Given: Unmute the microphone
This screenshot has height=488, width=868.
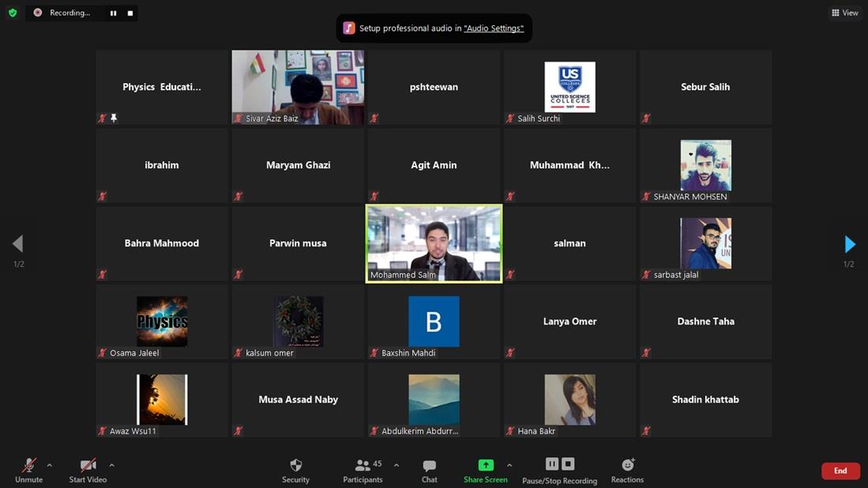Looking at the screenshot, I should (28, 470).
